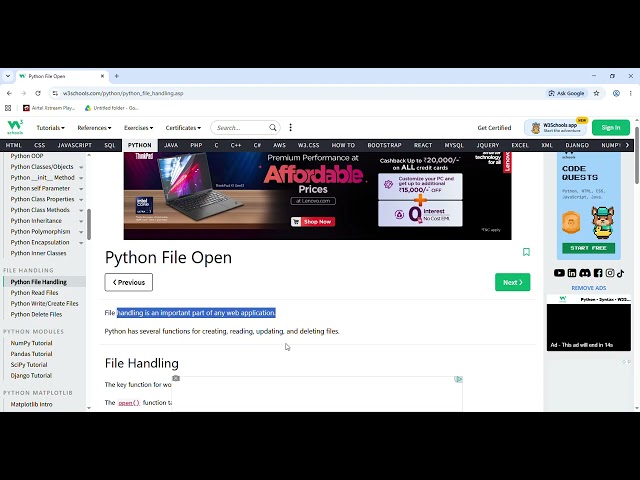Image resolution: width=640 pixels, height=480 pixels.
Task: Open W3Schools TikTok icon
Action: click(620, 273)
